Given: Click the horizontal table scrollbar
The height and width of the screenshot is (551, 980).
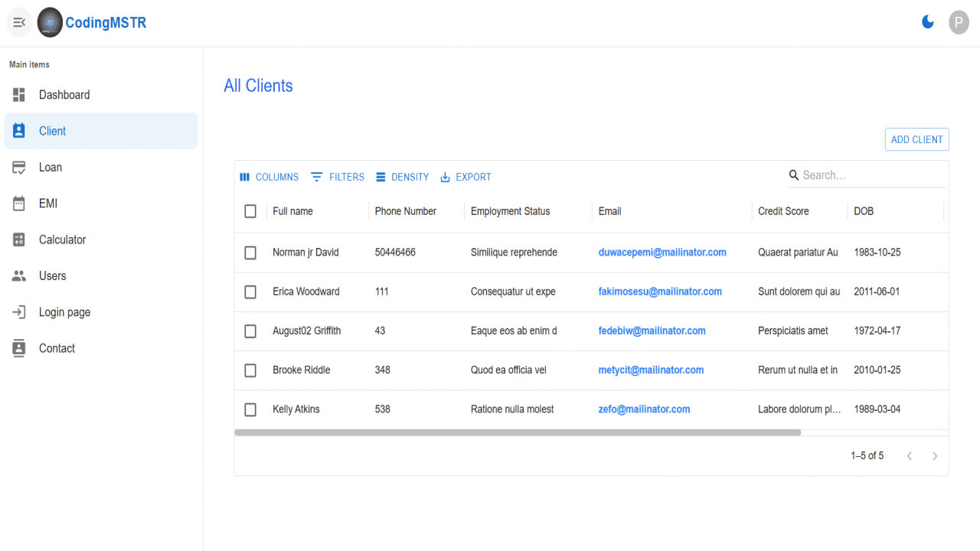Looking at the screenshot, I should click(518, 432).
